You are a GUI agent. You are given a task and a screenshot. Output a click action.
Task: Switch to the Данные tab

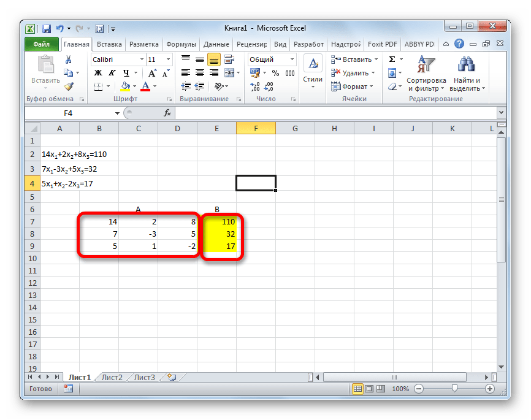pyautogui.click(x=216, y=44)
